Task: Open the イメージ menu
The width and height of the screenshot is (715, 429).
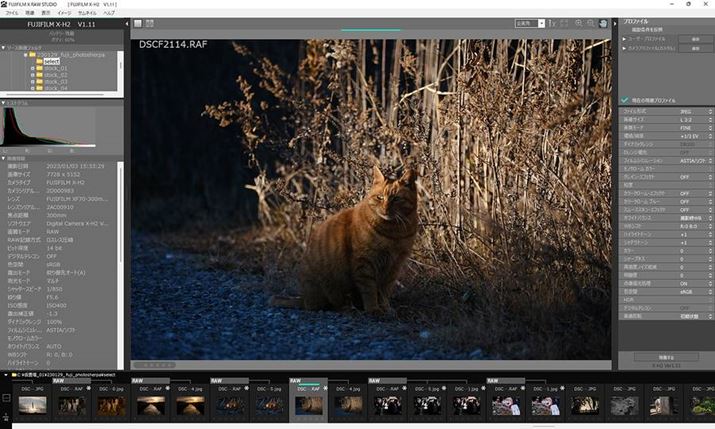Action: pos(64,13)
